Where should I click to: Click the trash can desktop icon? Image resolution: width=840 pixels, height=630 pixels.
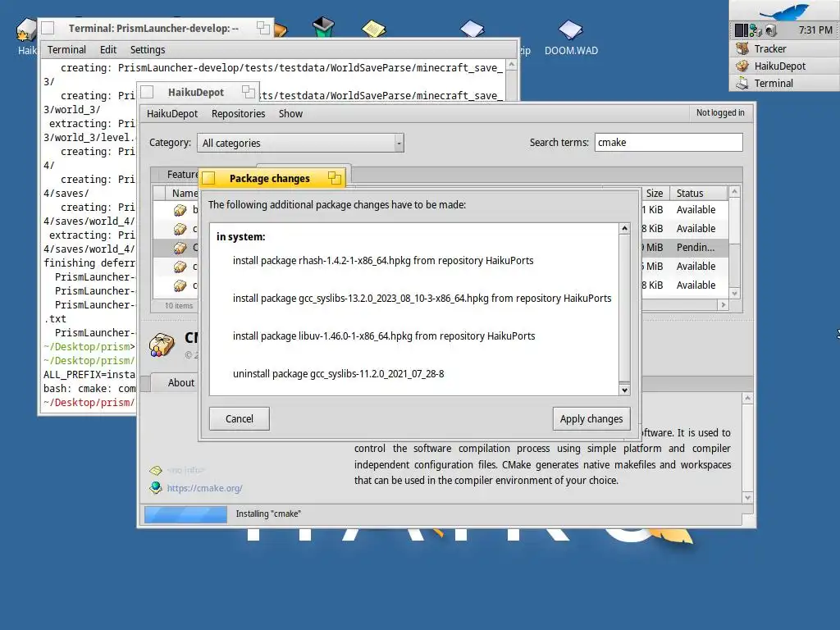323,26
